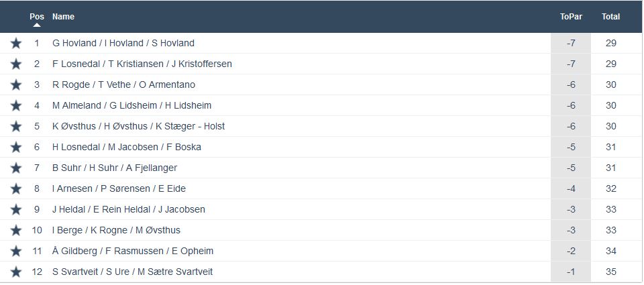Sort by Name column header
This screenshot has width=644, height=285.
point(63,16)
